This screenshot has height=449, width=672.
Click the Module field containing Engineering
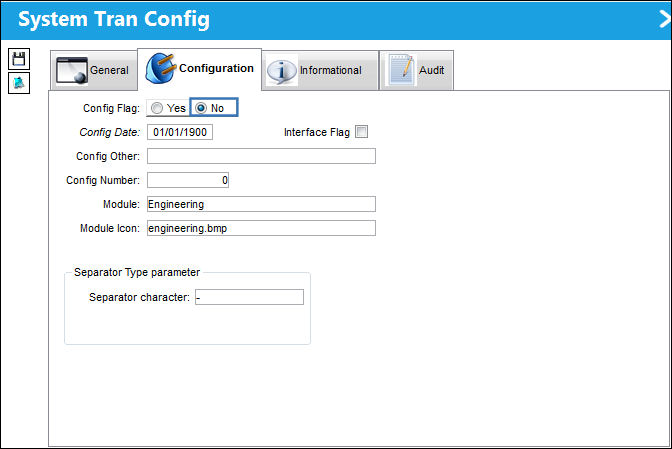(x=261, y=204)
